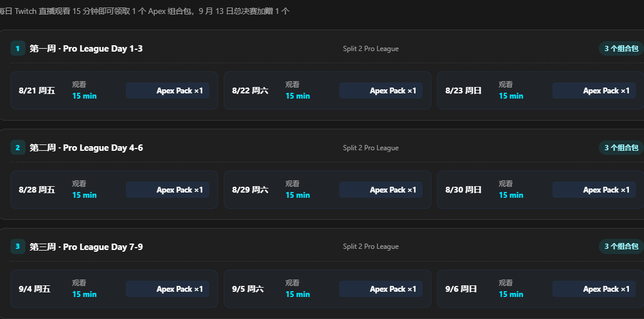Click the 15 min watch time for 9/5
Image resolution: width=644 pixels, height=319 pixels.
(x=298, y=294)
